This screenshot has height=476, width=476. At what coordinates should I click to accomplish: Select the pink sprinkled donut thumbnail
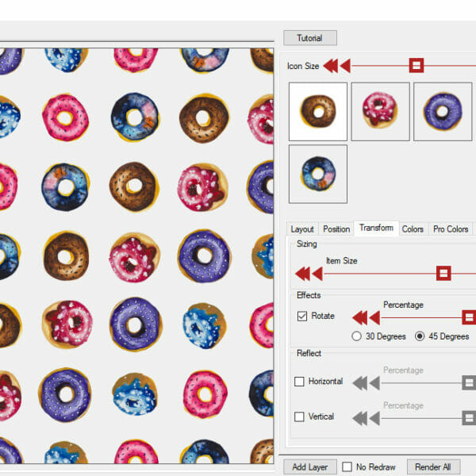(380, 111)
